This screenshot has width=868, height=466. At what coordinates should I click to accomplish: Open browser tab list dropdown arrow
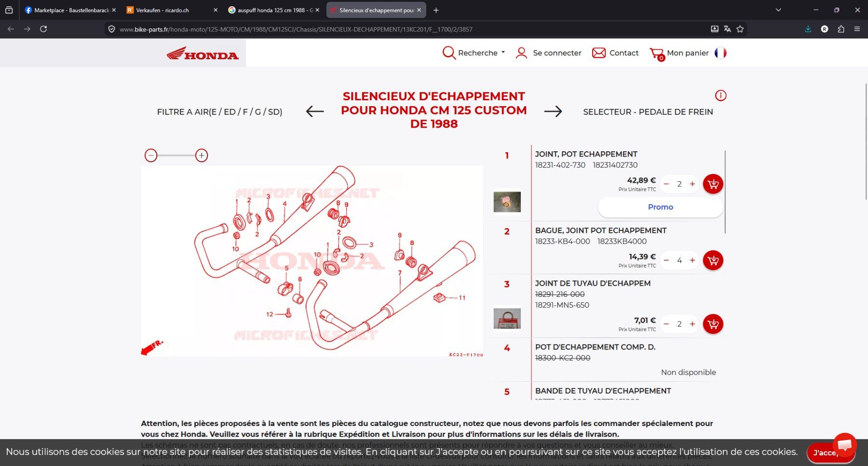click(x=778, y=10)
